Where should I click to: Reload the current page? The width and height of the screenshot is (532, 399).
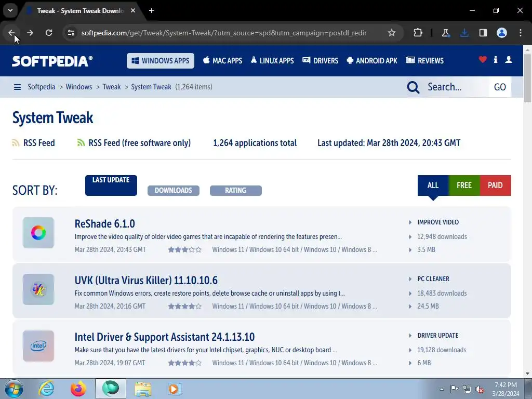point(49,33)
